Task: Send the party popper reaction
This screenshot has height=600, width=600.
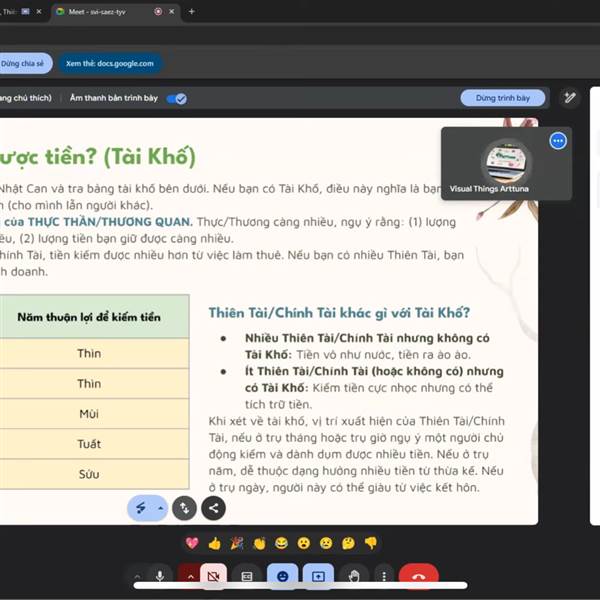Action: 236,543
